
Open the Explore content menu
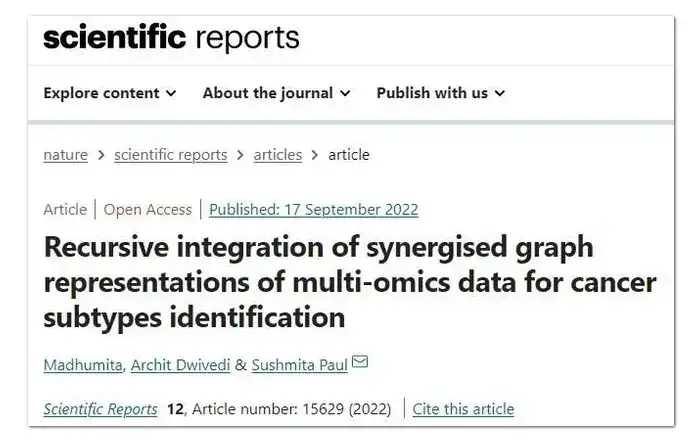tap(110, 93)
